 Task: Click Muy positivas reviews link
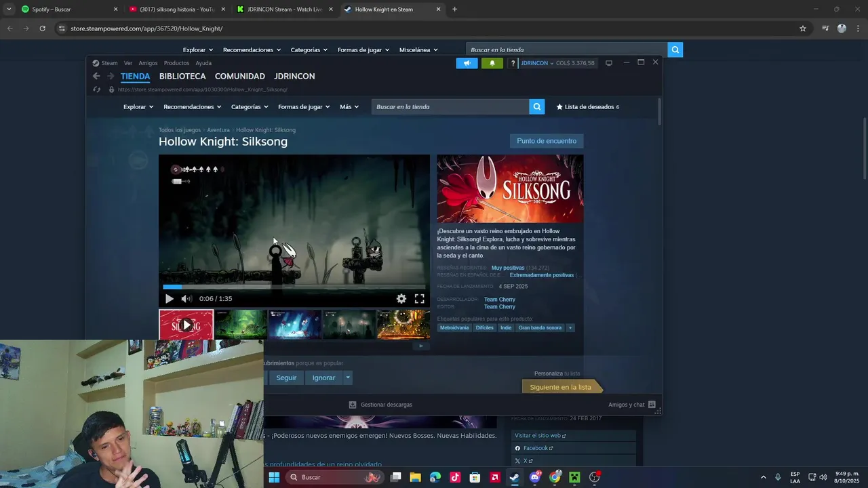click(508, 268)
